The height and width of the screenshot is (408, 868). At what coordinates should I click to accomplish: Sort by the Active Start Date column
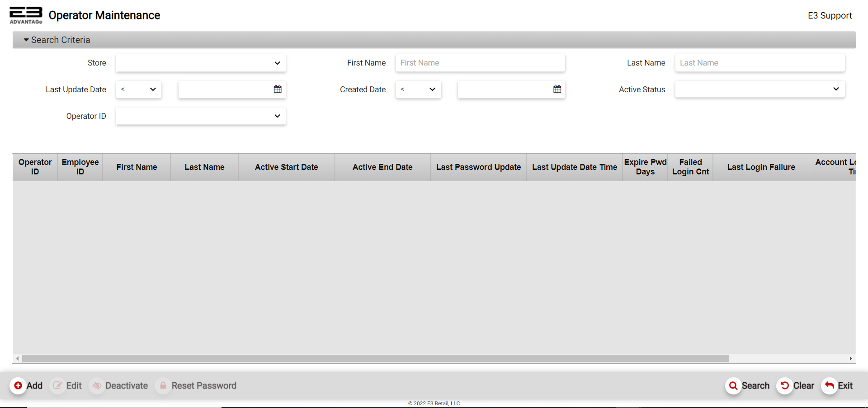(x=286, y=167)
